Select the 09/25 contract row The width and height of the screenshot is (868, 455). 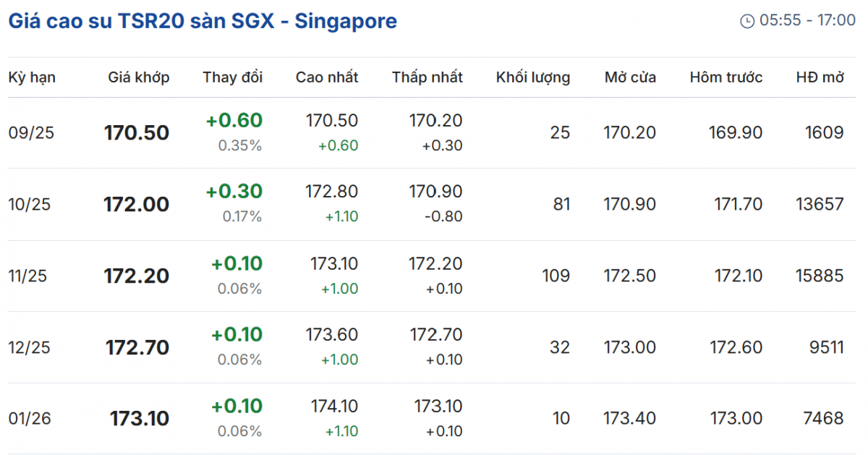[x=31, y=133]
